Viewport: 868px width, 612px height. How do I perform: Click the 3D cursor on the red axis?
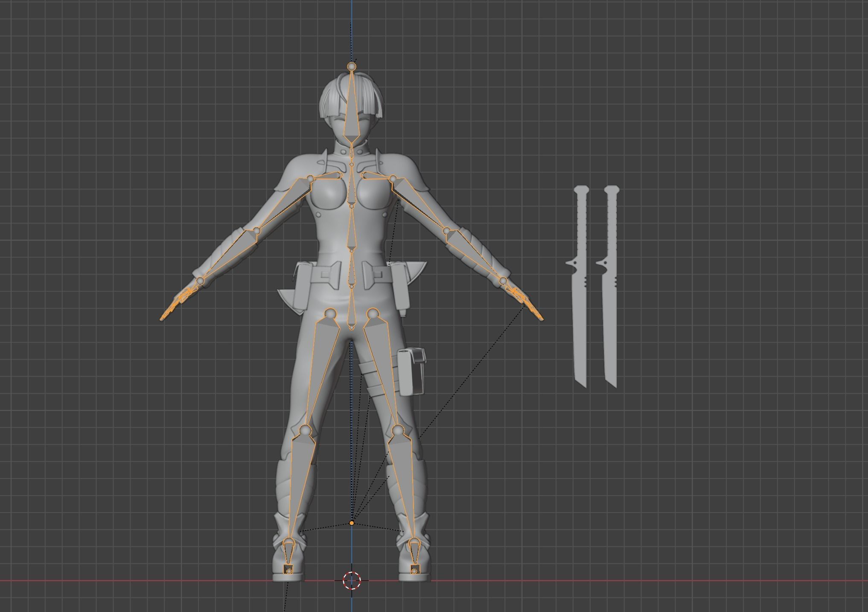tap(352, 580)
